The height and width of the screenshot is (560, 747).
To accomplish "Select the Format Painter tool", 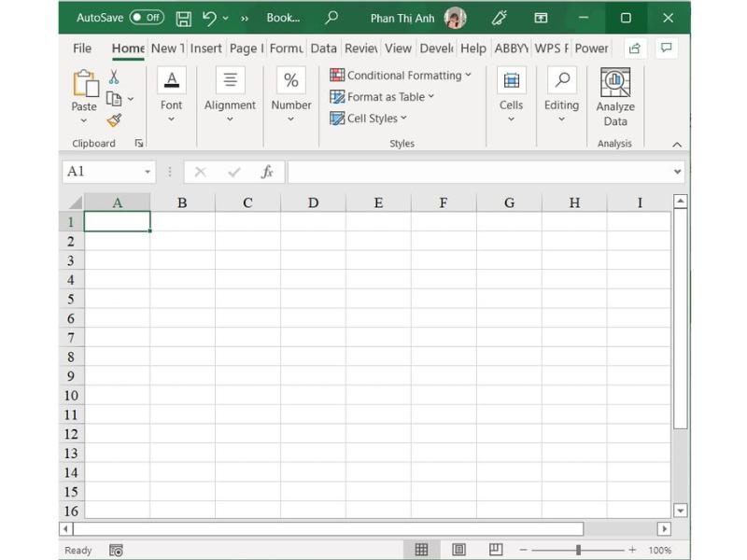I will (114, 119).
